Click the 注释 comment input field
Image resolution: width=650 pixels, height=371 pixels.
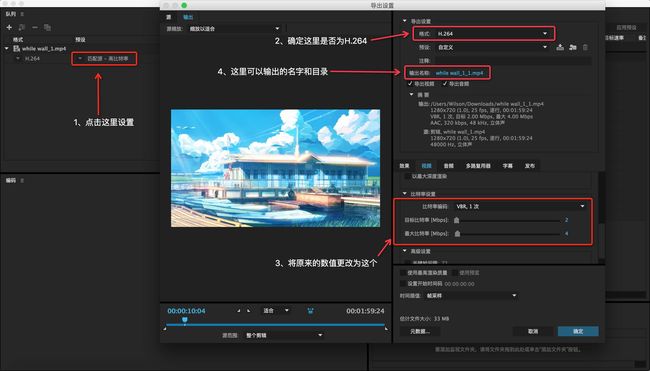pyautogui.click(x=513, y=61)
